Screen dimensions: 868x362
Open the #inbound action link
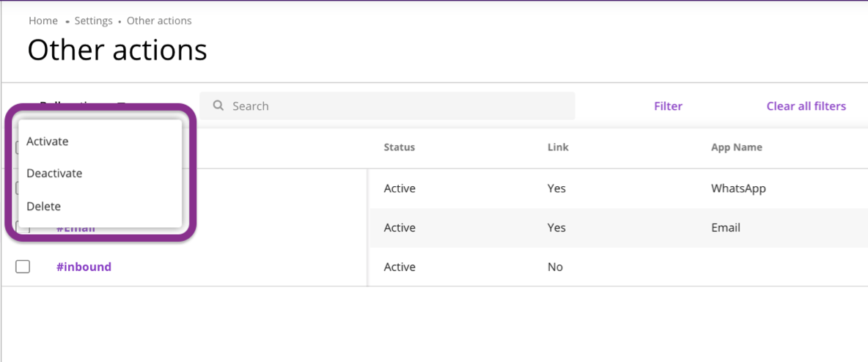point(84,267)
